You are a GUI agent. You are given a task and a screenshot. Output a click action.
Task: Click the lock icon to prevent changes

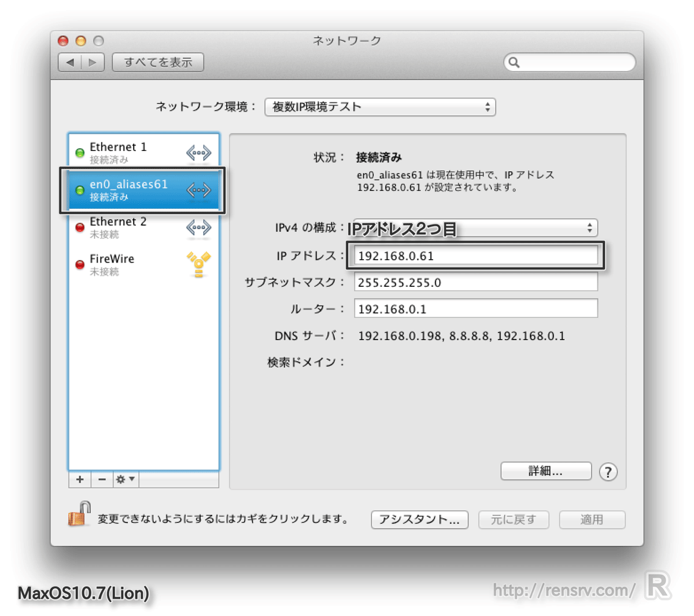point(80,514)
